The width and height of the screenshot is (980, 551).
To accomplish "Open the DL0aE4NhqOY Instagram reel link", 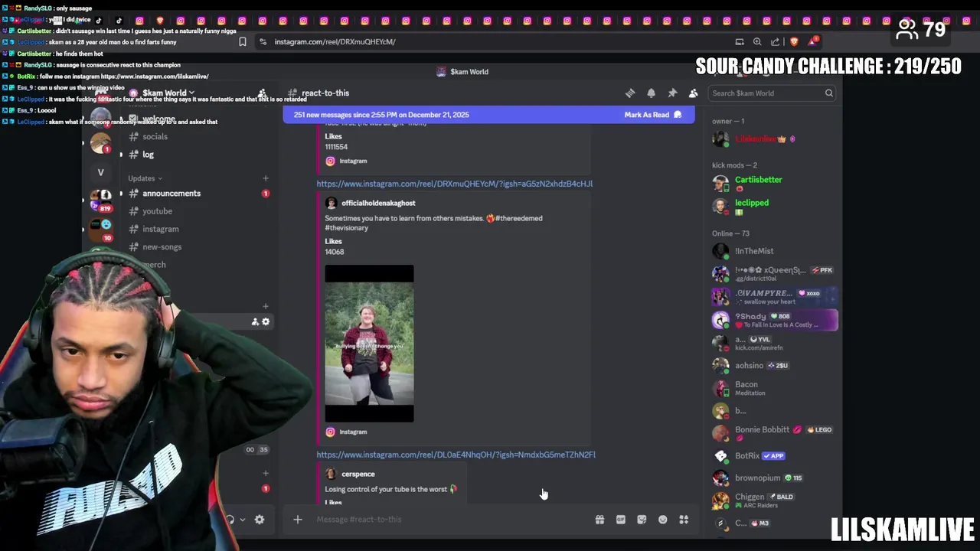I will [x=456, y=455].
